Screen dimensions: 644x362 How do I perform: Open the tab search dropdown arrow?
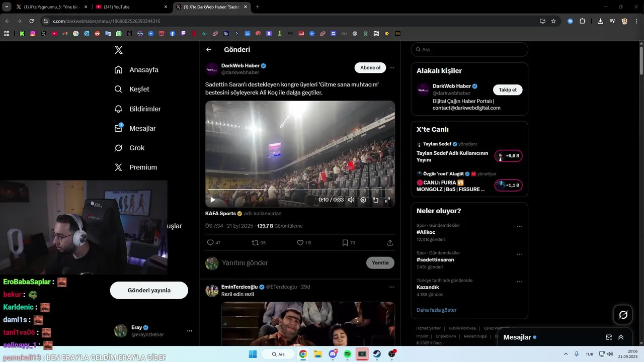7,7
